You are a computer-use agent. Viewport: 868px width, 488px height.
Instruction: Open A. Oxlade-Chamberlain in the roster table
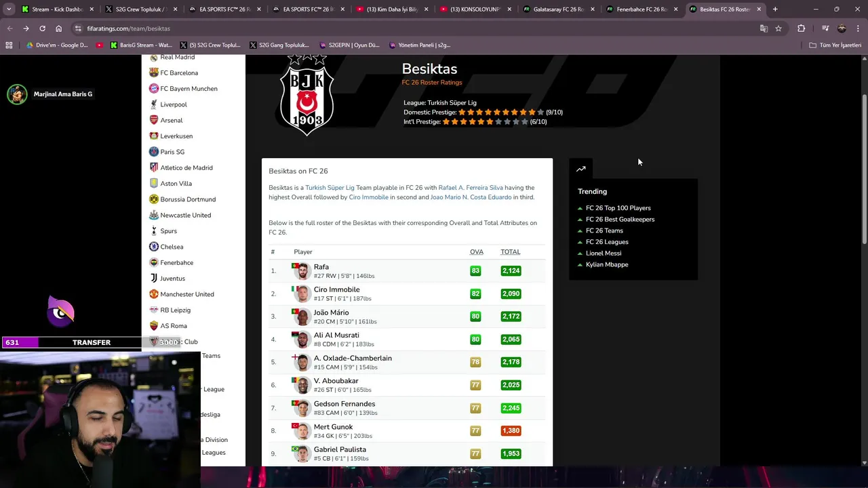point(353,358)
